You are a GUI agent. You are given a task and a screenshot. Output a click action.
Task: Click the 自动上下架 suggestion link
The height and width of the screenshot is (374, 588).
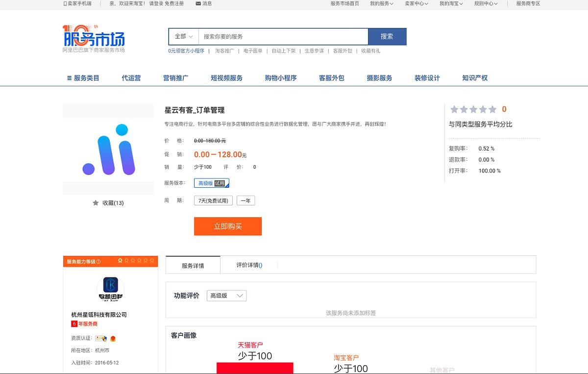(x=284, y=51)
